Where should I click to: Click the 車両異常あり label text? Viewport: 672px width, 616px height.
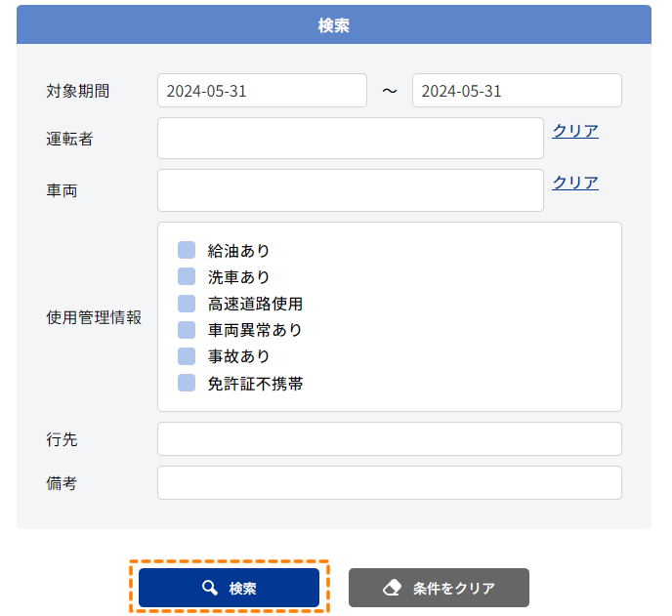click(256, 330)
